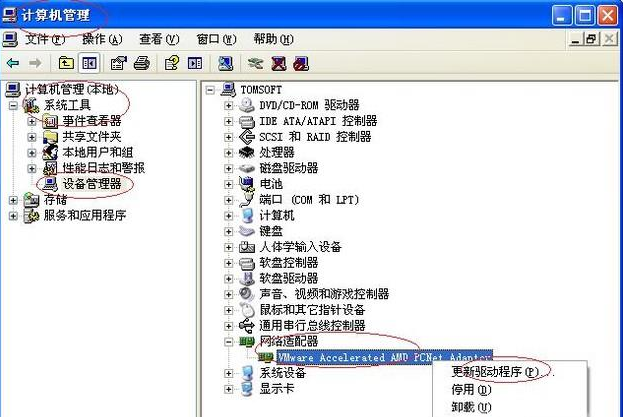Open the 查看(V) menu
Image resolution: width=623 pixels, height=417 pixels.
(159, 39)
